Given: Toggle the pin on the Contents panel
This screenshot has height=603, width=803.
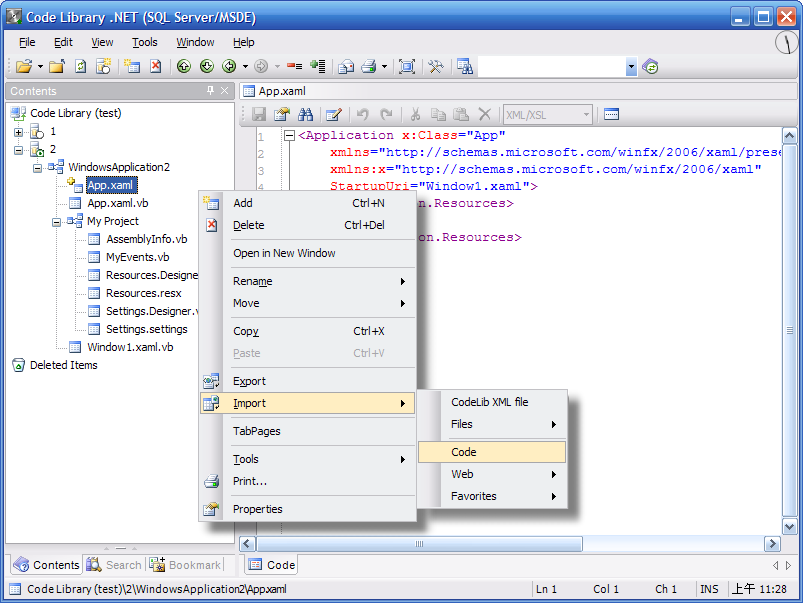Looking at the screenshot, I should [x=210, y=91].
